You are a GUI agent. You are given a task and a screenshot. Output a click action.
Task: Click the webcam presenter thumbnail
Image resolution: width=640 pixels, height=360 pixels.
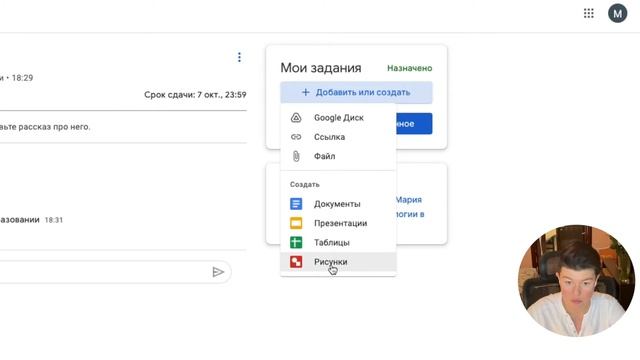[576, 280]
